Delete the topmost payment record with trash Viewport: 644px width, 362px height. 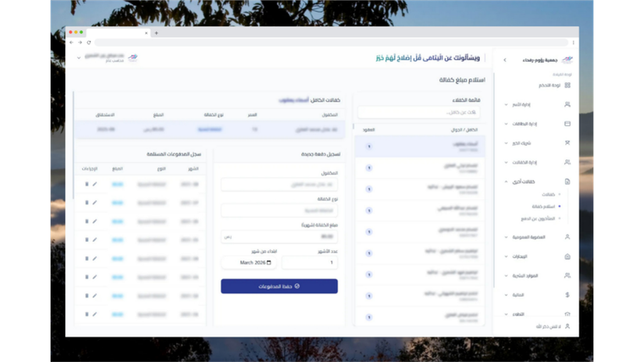click(86, 184)
